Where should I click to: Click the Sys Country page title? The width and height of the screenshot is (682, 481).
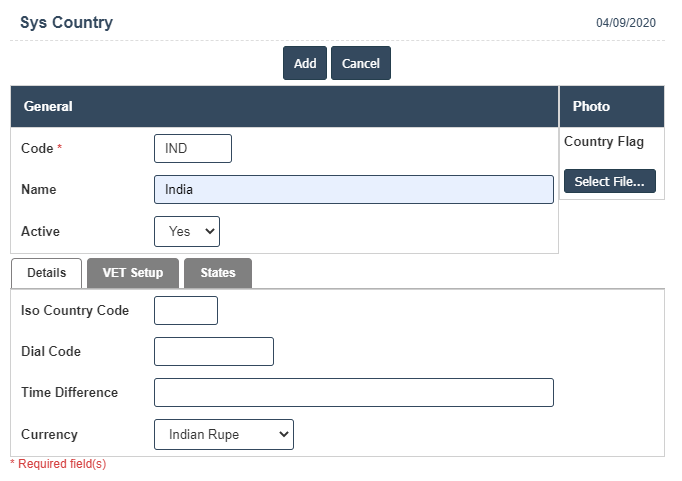(x=66, y=22)
